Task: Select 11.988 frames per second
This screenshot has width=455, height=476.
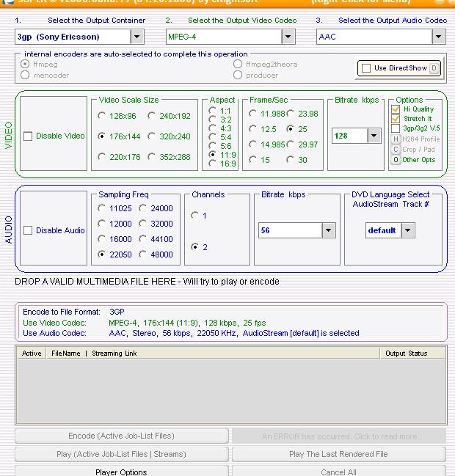Action: pos(252,114)
